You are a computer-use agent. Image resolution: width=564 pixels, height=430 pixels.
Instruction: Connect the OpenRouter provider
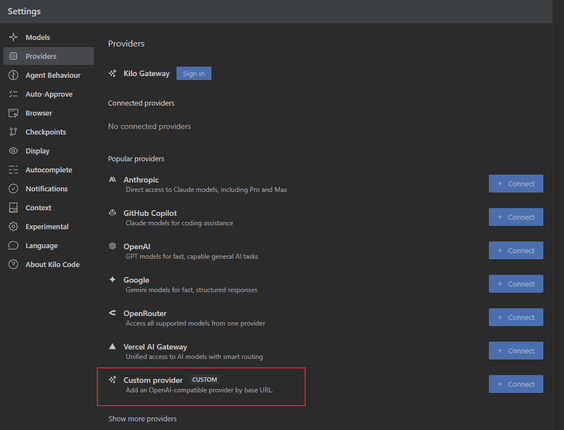(x=516, y=317)
